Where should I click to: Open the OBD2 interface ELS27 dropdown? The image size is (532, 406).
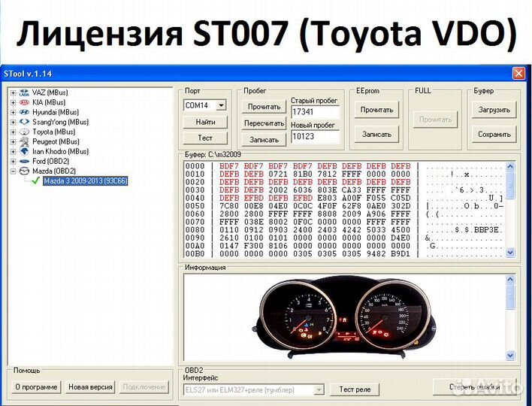[x=319, y=390]
